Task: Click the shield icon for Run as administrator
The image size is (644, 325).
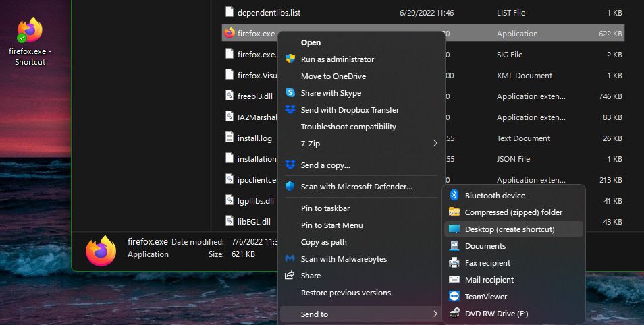Action: point(290,59)
